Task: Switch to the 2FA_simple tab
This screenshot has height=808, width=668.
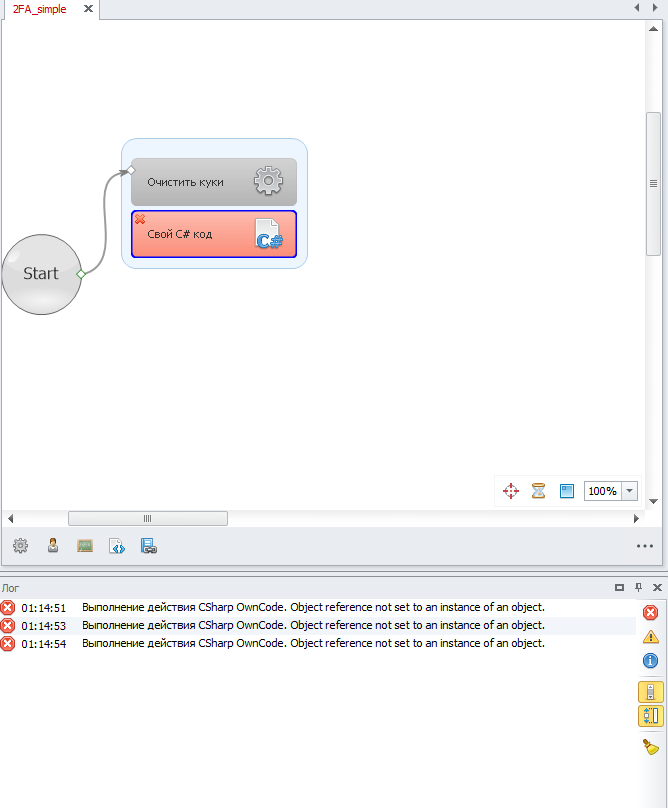Action: [x=40, y=9]
